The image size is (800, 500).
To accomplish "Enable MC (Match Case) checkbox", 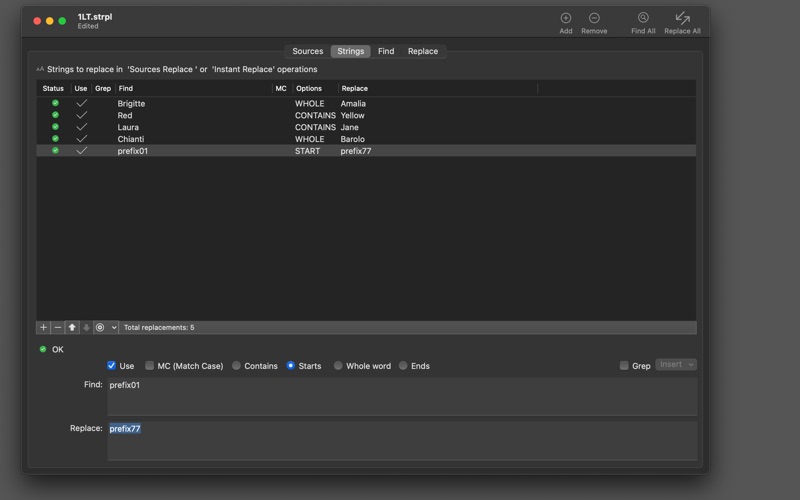I will [149, 365].
